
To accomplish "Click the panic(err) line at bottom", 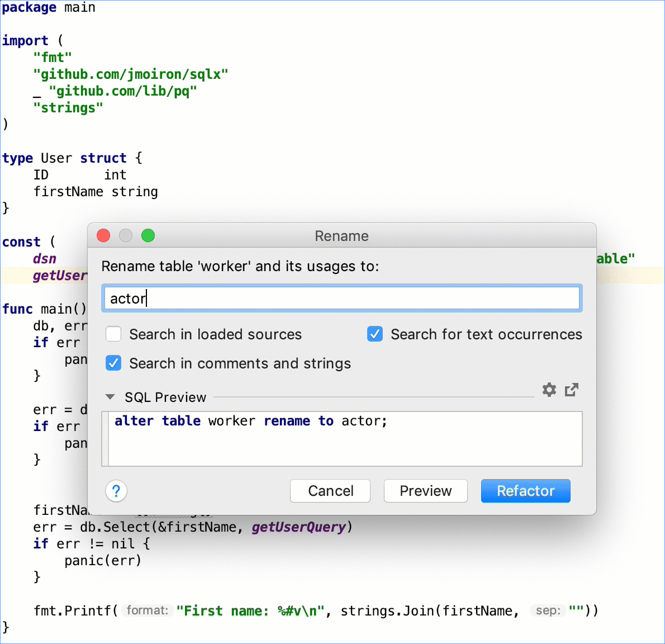I will [x=103, y=561].
